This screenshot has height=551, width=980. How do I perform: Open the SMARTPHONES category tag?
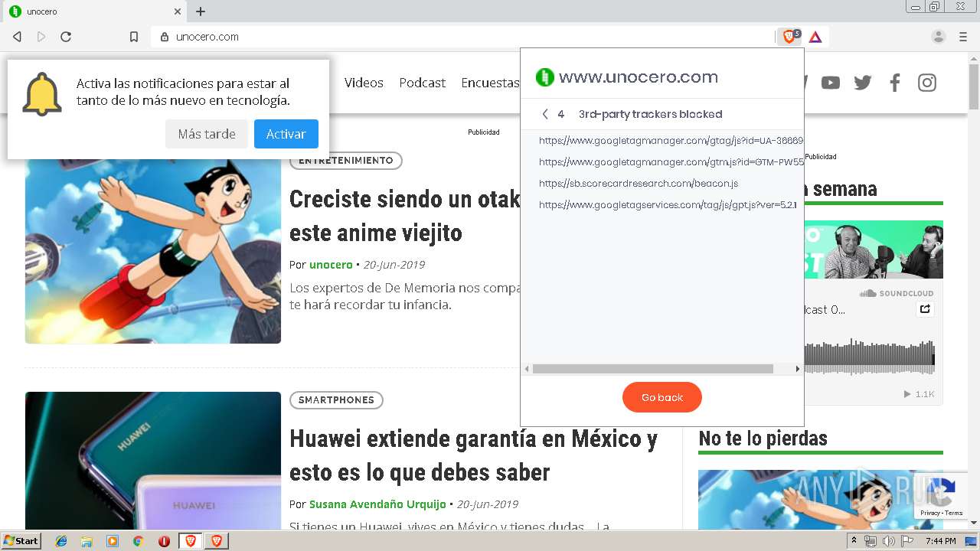pyautogui.click(x=336, y=400)
